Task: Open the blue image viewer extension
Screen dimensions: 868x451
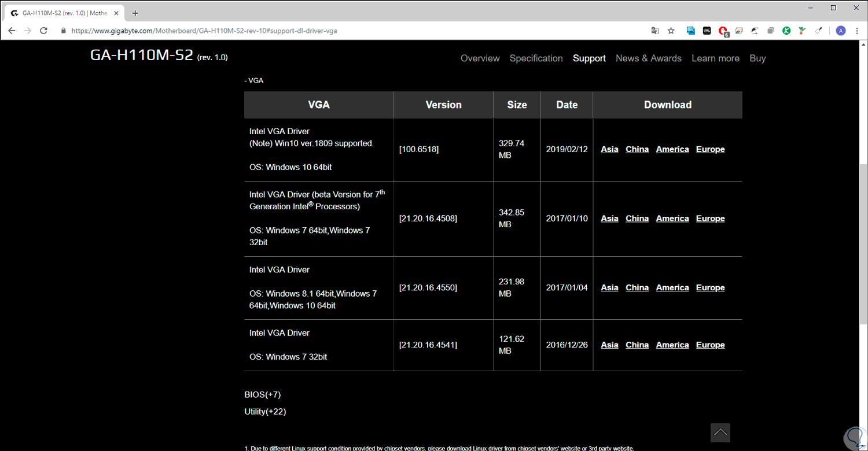Action: 691,31
